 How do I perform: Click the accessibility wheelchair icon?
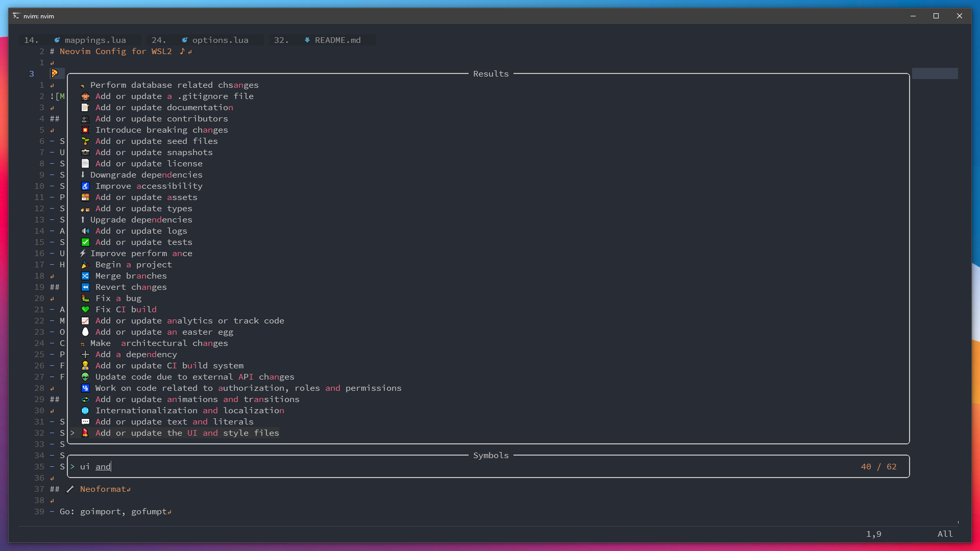coord(85,186)
